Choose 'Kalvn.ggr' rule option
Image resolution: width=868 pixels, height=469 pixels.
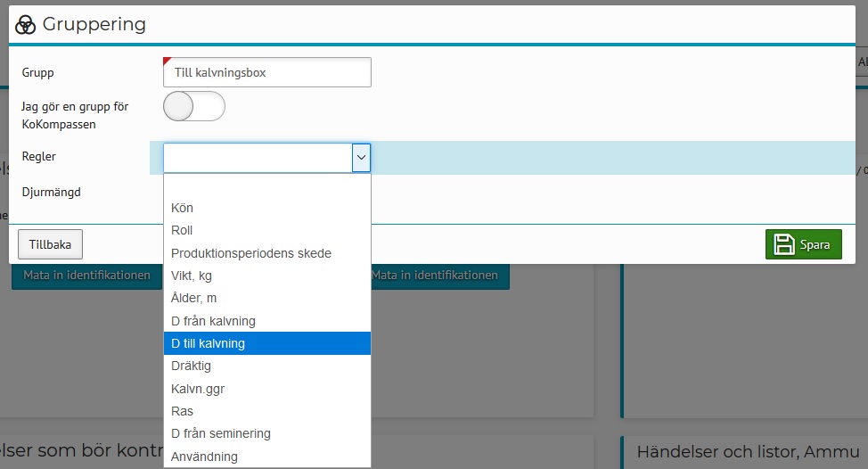(199, 389)
